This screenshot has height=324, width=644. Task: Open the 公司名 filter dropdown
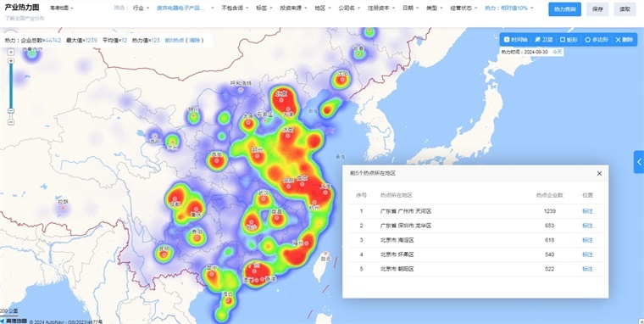click(349, 8)
